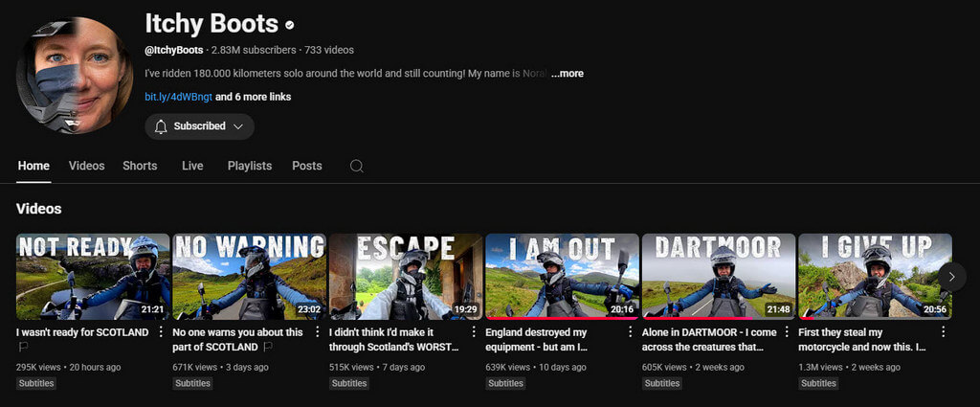Click the Subtitles badge under 'I wasn't ready for SCOTLAND'
The height and width of the screenshot is (407, 980).
pyautogui.click(x=36, y=383)
